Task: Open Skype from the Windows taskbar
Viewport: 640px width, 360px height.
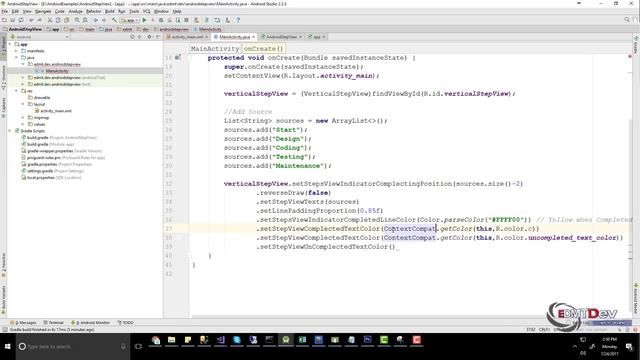Action: [x=237, y=340]
